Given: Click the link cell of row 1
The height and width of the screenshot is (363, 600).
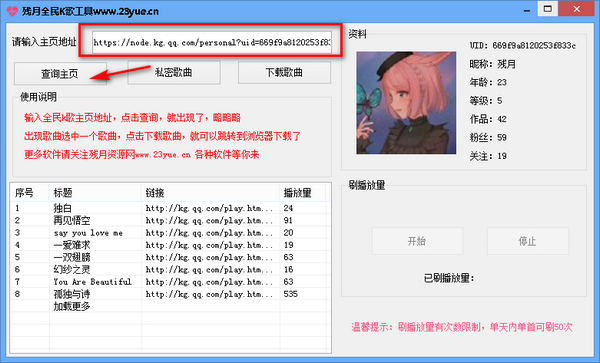Looking at the screenshot, I should coord(210,208).
